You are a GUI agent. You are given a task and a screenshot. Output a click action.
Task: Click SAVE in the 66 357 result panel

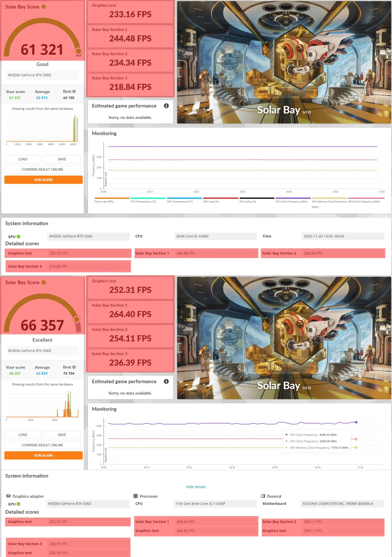click(x=62, y=435)
